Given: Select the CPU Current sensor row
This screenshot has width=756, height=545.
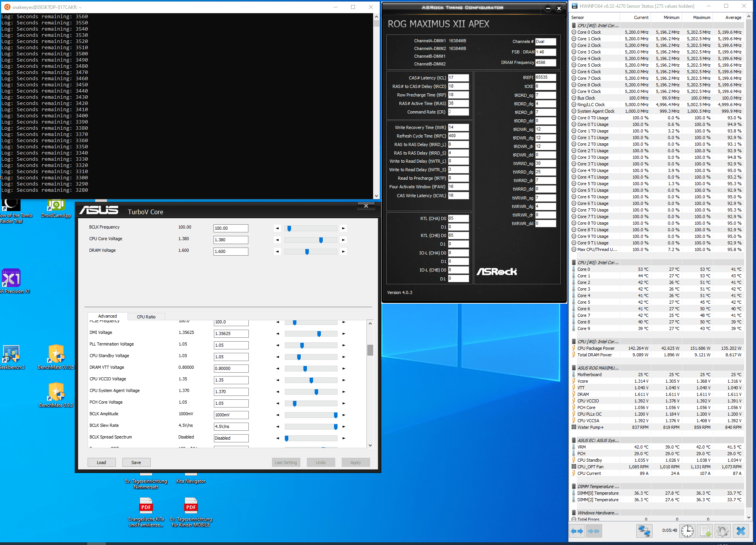Looking at the screenshot, I should click(x=657, y=473).
